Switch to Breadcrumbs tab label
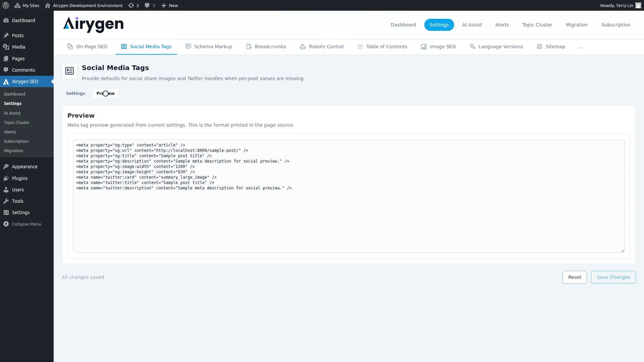The image size is (644, 362). (x=271, y=47)
